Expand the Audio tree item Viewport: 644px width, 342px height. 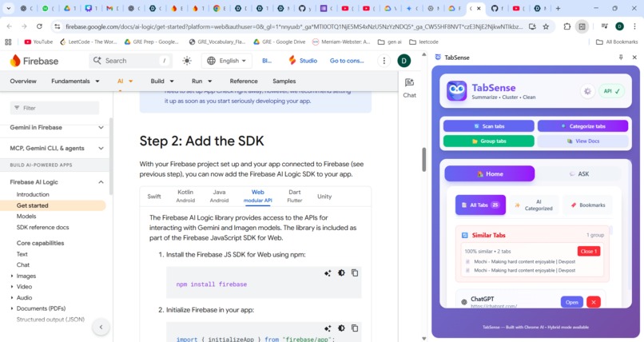(12, 298)
